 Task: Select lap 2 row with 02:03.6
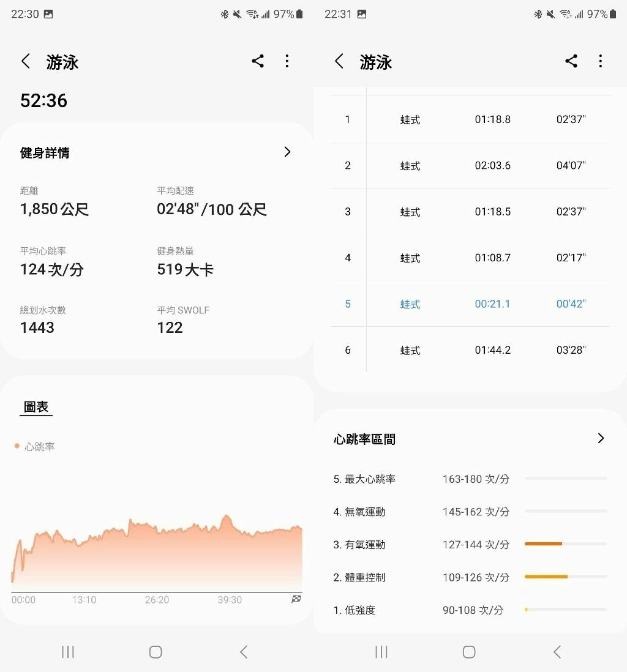click(470, 165)
